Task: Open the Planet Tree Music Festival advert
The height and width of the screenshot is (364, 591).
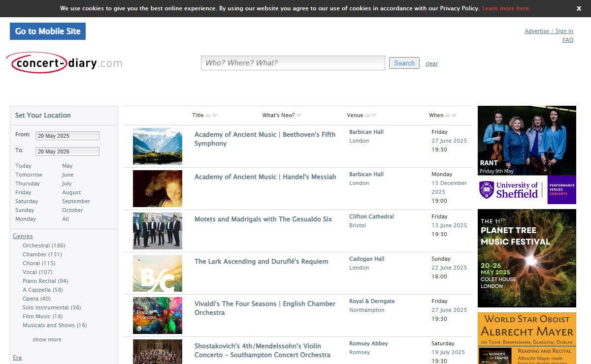Action: 527,258
